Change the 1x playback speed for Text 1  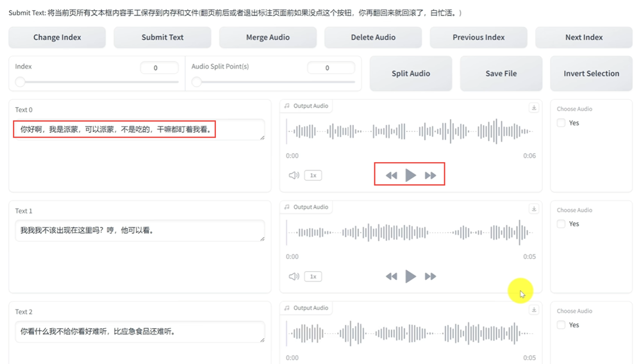pyautogui.click(x=313, y=276)
